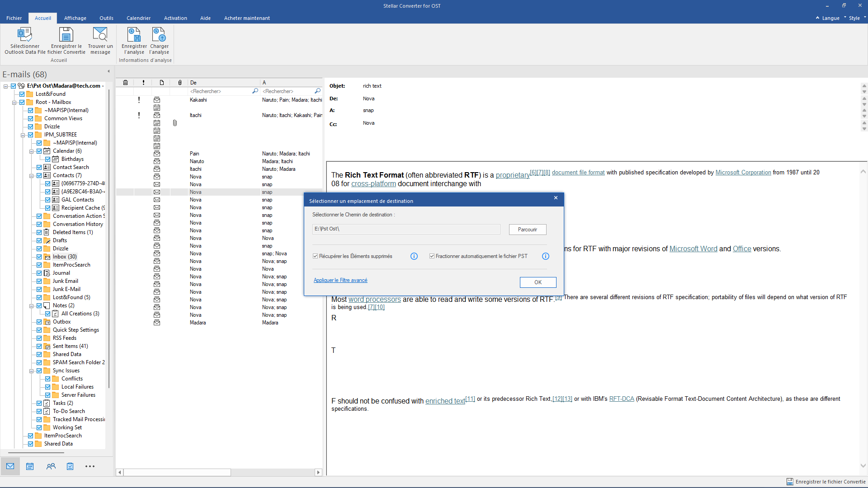Click the OK button to confirm
The image size is (868, 488).
click(x=538, y=281)
